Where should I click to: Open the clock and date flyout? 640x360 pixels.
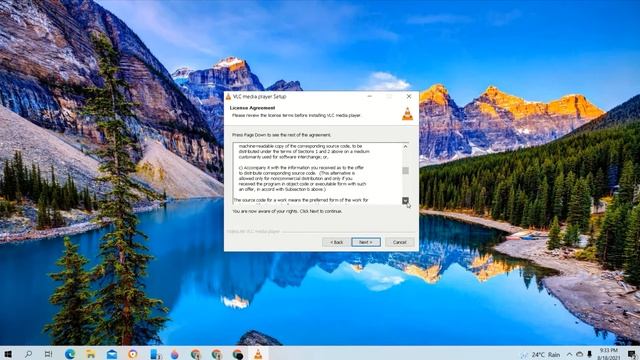(609, 354)
